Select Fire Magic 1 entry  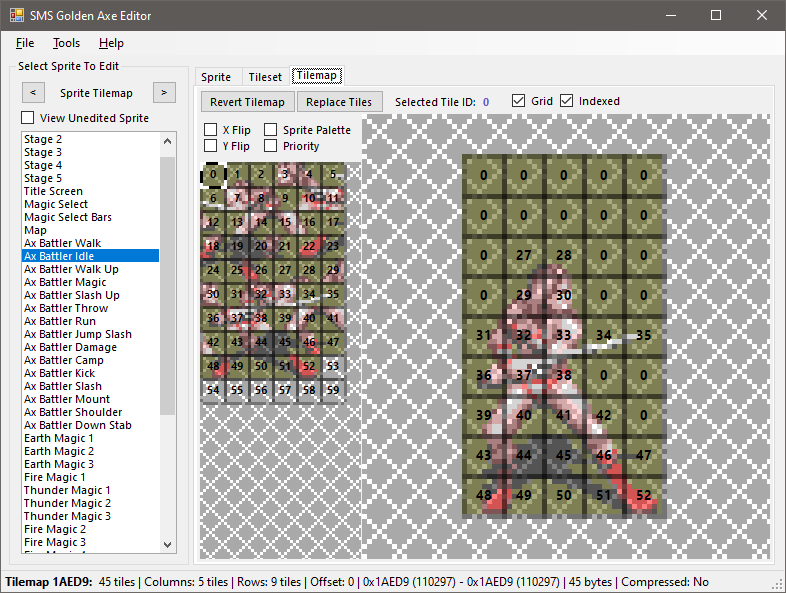click(x=90, y=477)
